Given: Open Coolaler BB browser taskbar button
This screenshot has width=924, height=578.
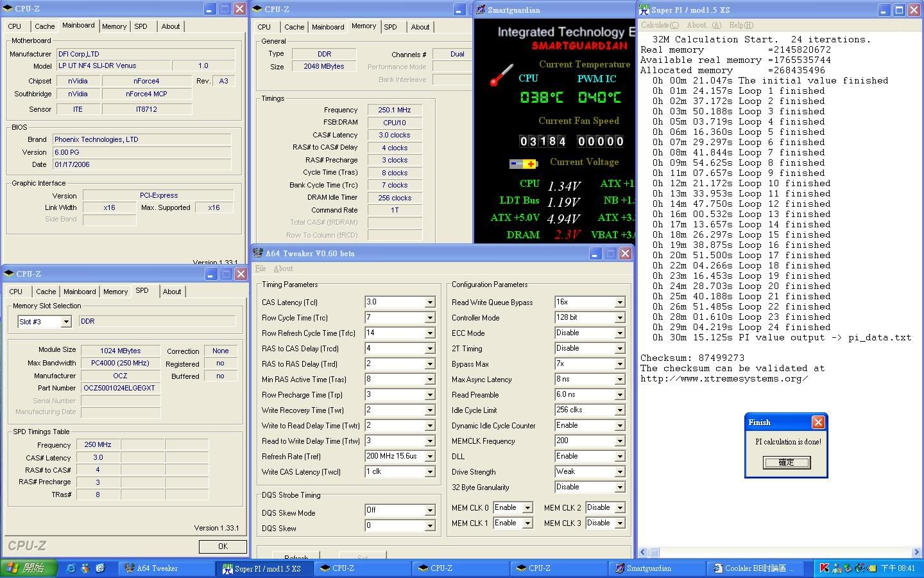Looking at the screenshot, I should point(755,568).
